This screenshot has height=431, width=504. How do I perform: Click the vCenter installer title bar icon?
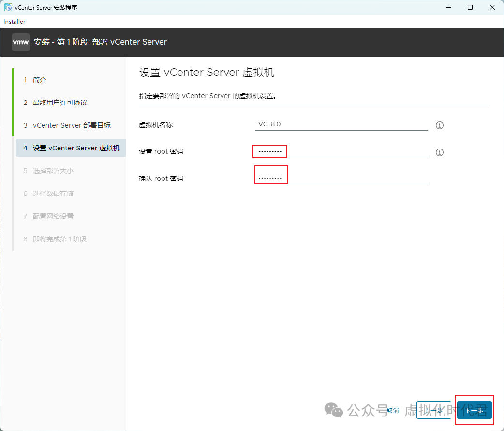point(8,7)
